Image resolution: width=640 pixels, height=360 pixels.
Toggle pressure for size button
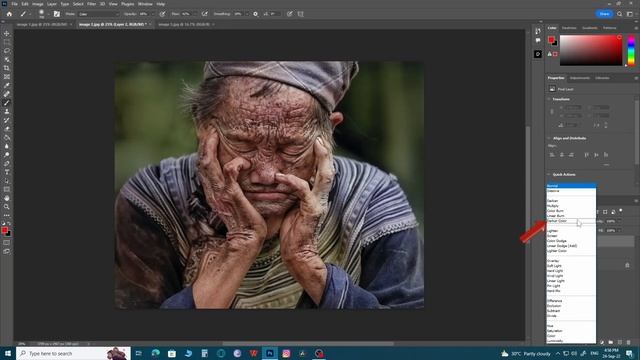pyautogui.click(x=289, y=14)
